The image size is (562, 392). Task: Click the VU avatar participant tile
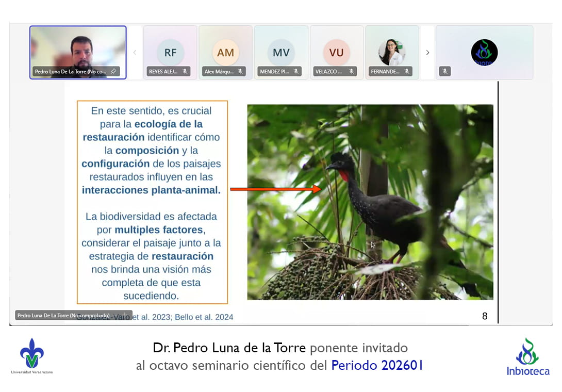point(336,52)
